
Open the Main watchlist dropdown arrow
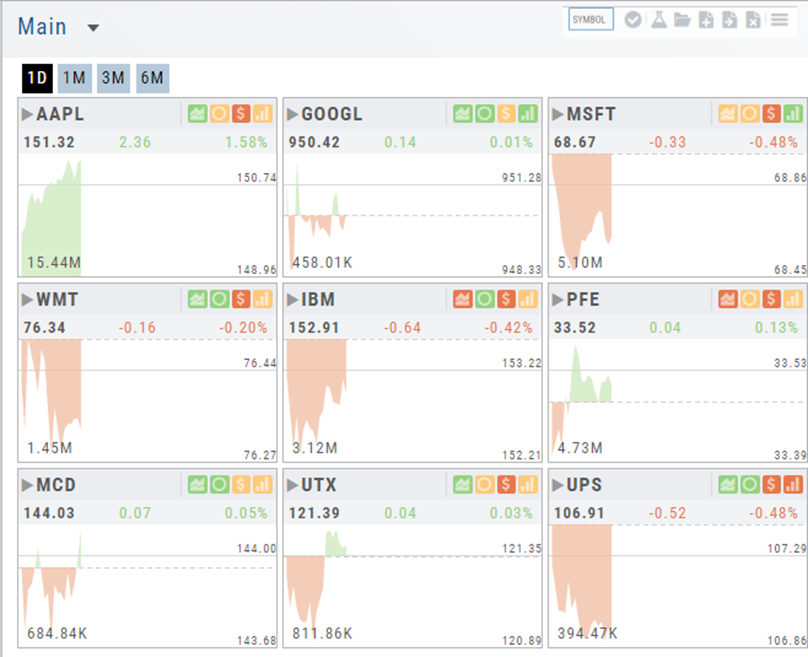93,28
